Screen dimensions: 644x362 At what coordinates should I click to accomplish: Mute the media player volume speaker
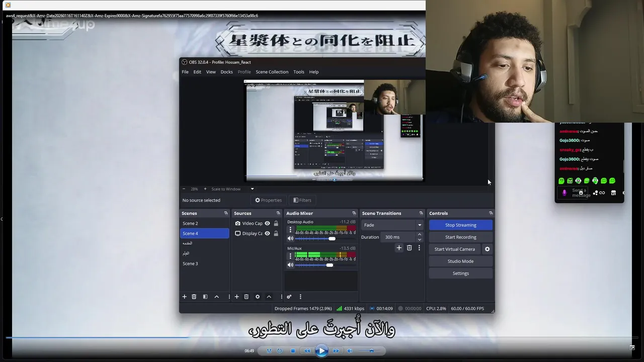click(350, 351)
